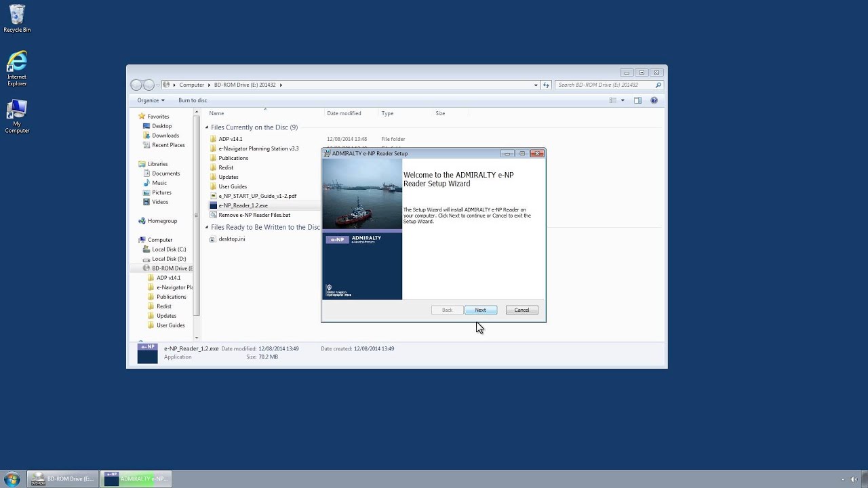Click the Explorer back navigation arrow
The width and height of the screenshot is (868, 488).
pyautogui.click(x=136, y=85)
